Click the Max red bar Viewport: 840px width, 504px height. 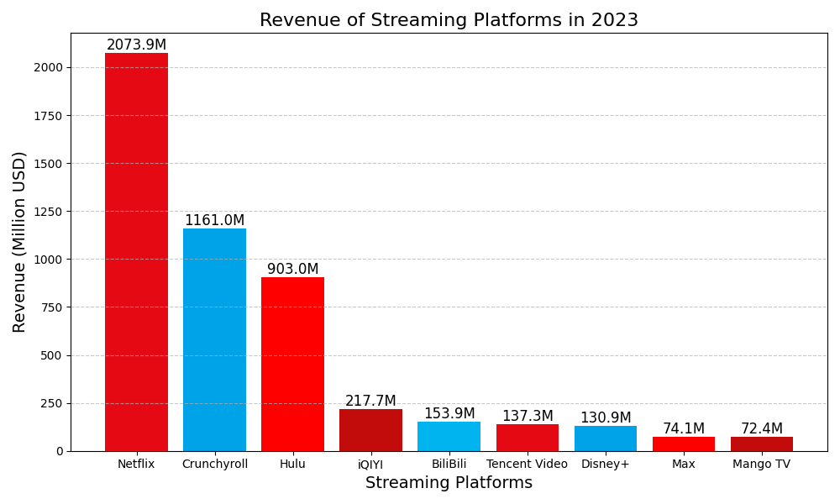684,444
